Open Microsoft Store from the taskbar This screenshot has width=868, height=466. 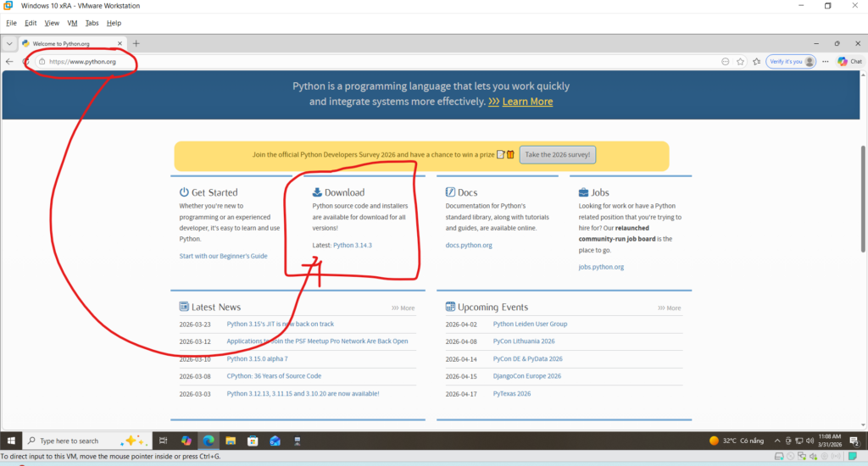pyautogui.click(x=253, y=441)
